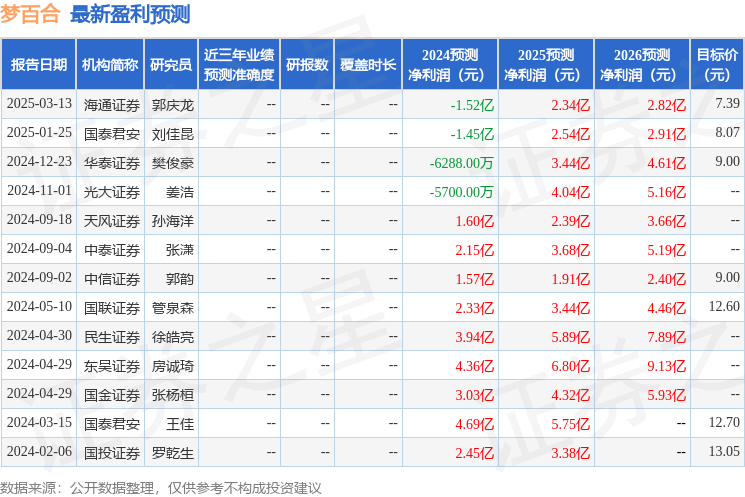Click 华泰证券 institution cell

112,163
